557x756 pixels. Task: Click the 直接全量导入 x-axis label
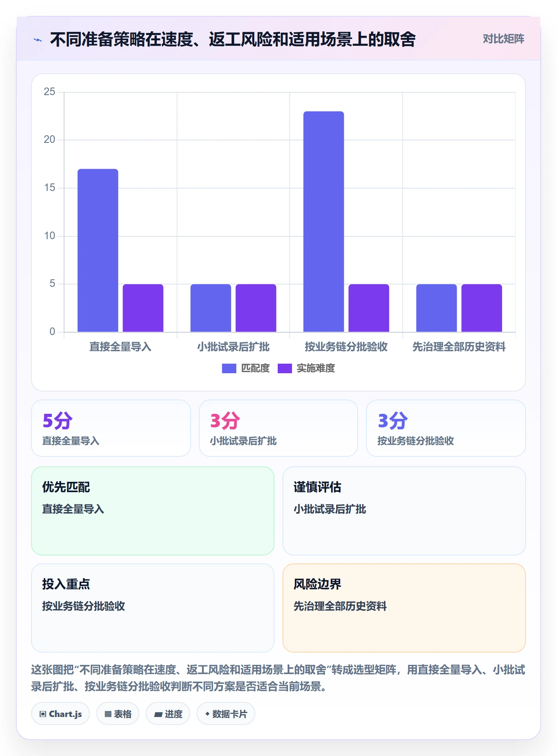click(x=120, y=347)
